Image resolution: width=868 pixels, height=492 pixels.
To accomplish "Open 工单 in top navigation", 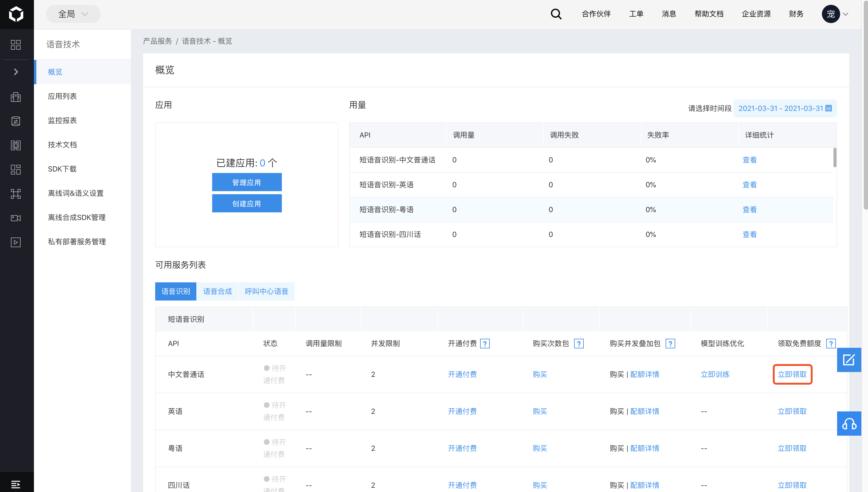I will click(x=636, y=14).
